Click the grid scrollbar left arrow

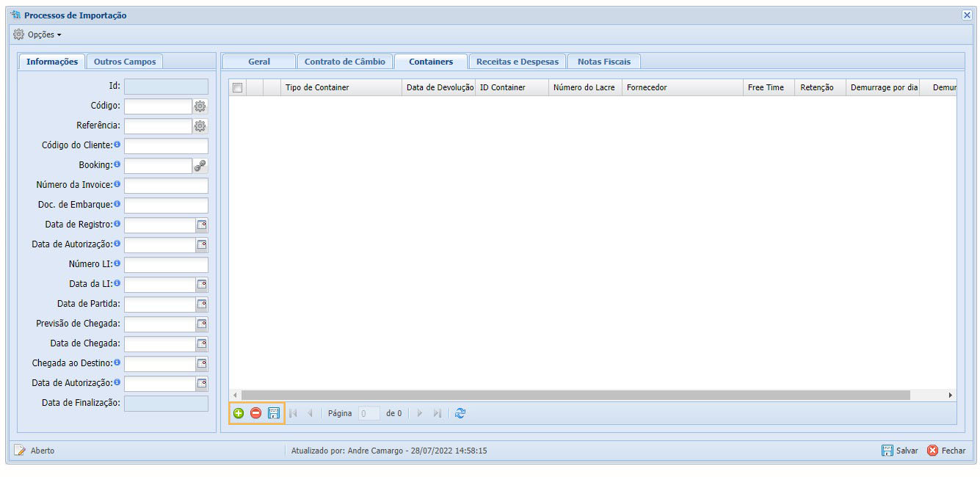click(x=235, y=395)
